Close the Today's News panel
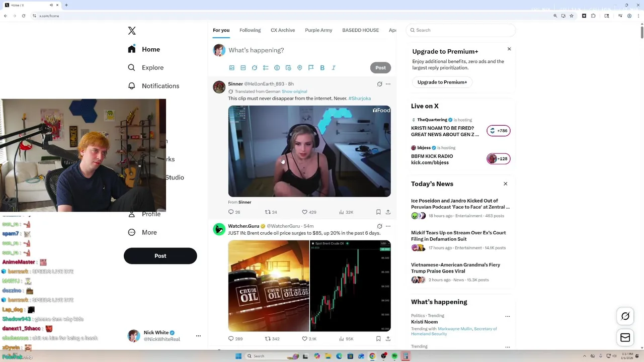Viewport: 644px width, 362px height. tap(506, 184)
